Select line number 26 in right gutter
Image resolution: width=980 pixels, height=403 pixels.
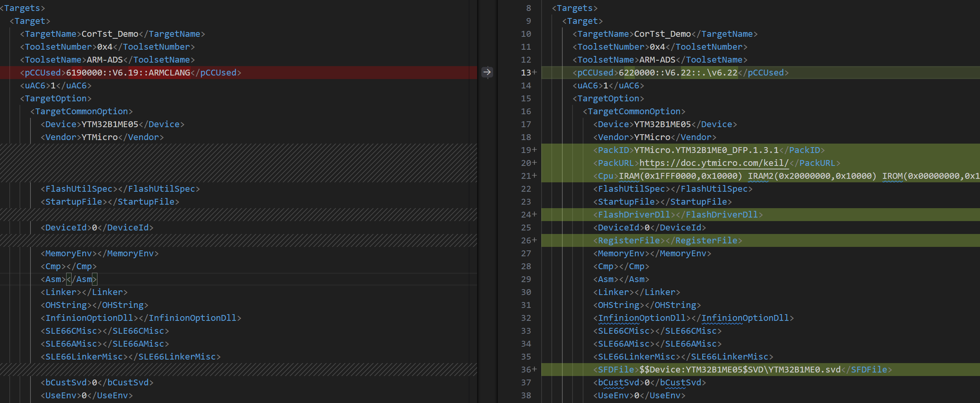point(526,241)
